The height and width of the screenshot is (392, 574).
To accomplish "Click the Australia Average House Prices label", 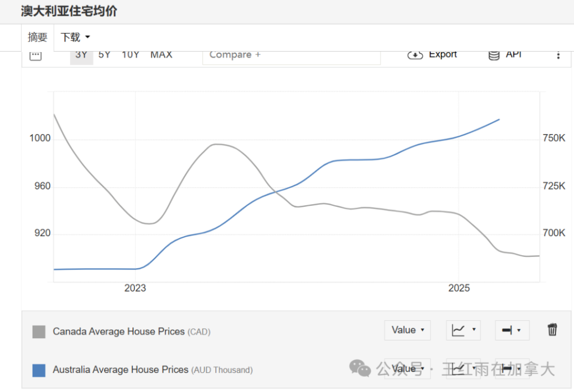I will coord(121,370).
